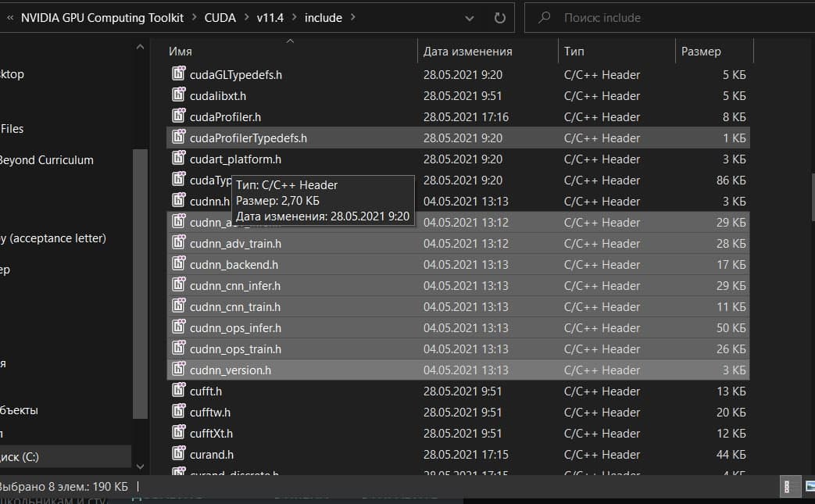The image size is (815, 504).
Task: Select the curand.h file icon
Action: pyautogui.click(x=179, y=455)
